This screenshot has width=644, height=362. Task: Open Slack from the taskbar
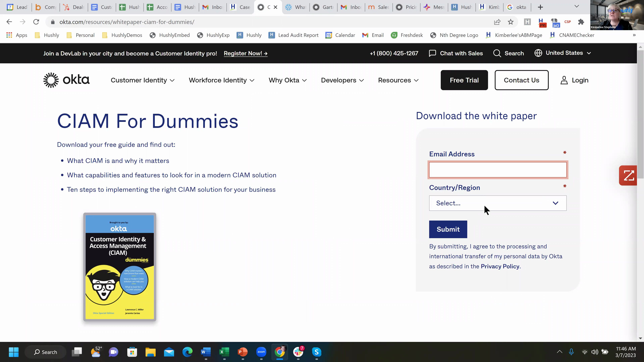pos(298,352)
